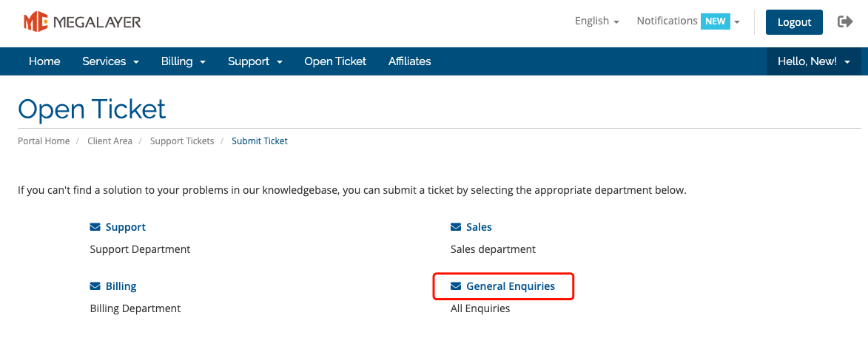This screenshot has width=868, height=338.
Task: Click the sign-out arrow icon
Action: coord(845,21)
